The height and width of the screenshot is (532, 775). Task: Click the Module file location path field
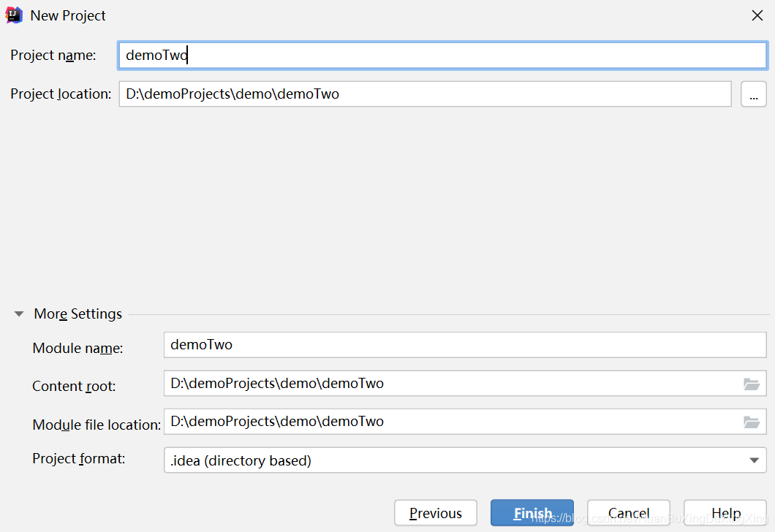click(x=465, y=422)
